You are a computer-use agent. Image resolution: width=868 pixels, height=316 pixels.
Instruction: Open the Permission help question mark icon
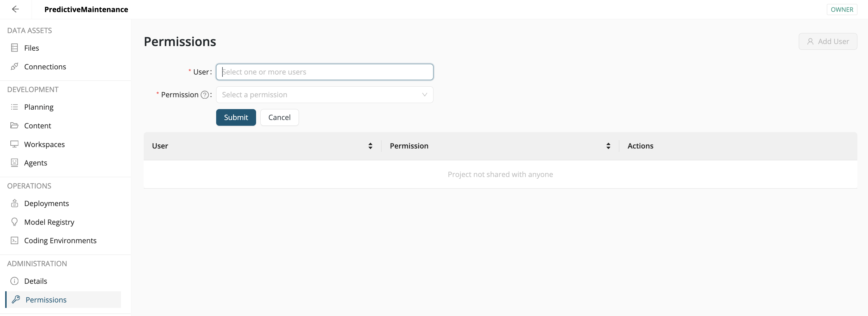coord(205,95)
